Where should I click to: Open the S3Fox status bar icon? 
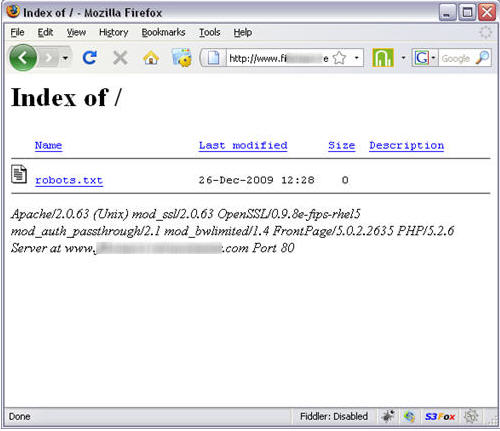tap(440, 416)
